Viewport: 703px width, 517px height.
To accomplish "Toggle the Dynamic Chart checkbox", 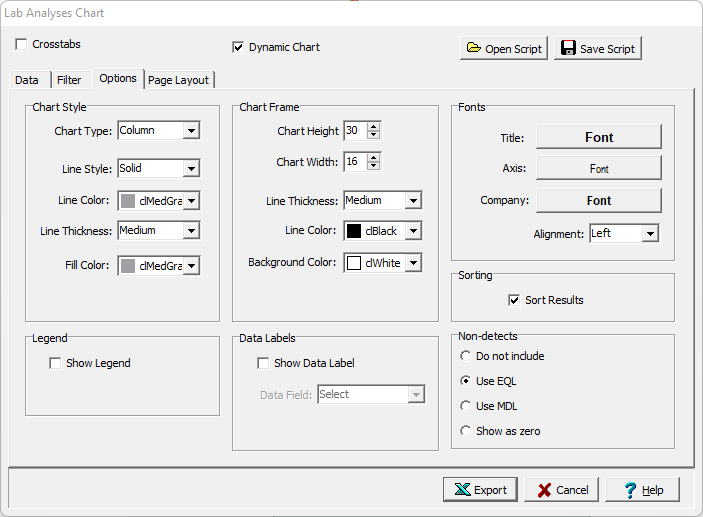I will [238, 47].
